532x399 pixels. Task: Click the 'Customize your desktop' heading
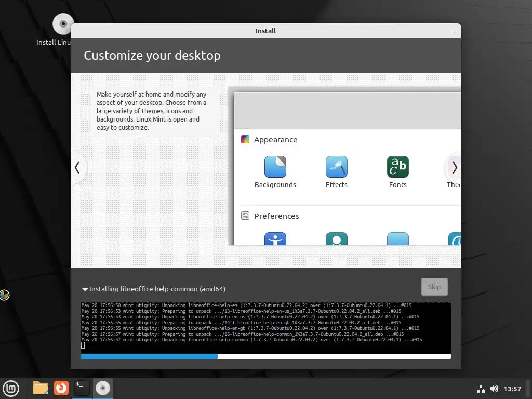click(x=152, y=56)
